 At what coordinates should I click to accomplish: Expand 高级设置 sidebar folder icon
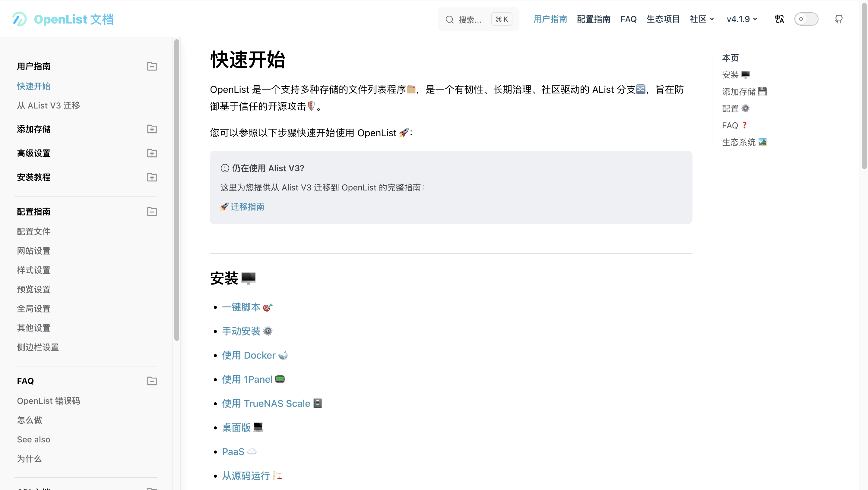(x=152, y=153)
